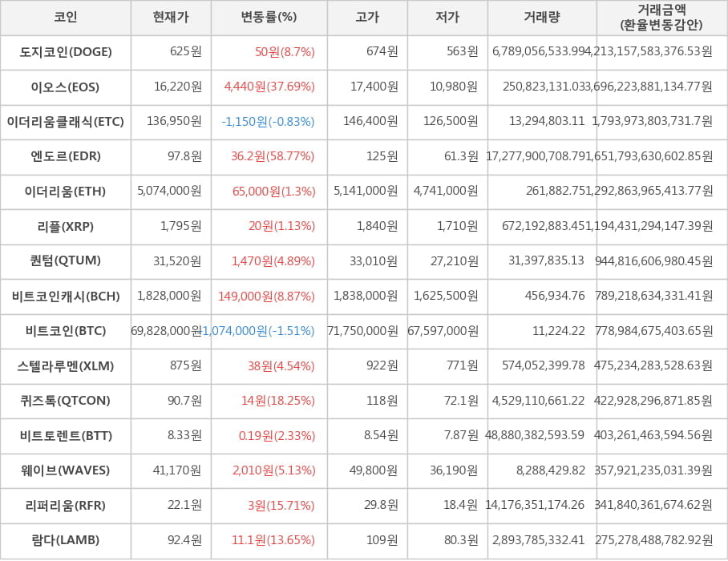Screen dimensions: 728x561
Task: Click RFR change 3원(15.71%)
Action: tap(281, 506)
